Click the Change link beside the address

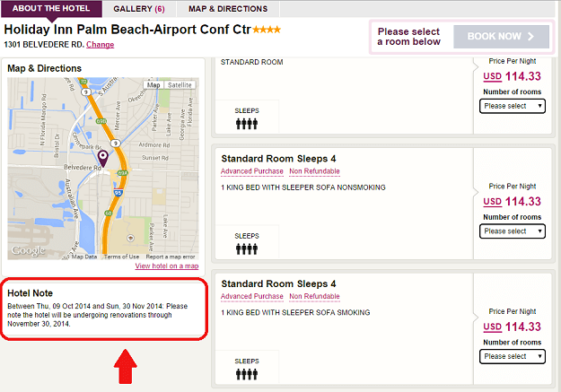click(x=100, y=44)
